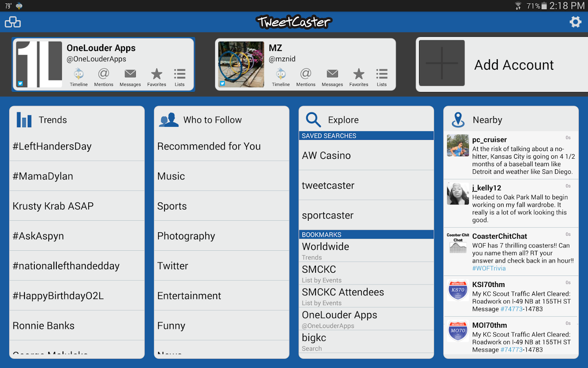Open #AskAspyn trend

click(77, 236)
